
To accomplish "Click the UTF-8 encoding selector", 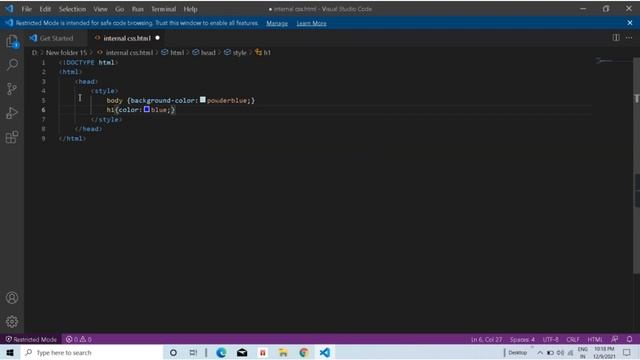I will [x=551, y=339].
